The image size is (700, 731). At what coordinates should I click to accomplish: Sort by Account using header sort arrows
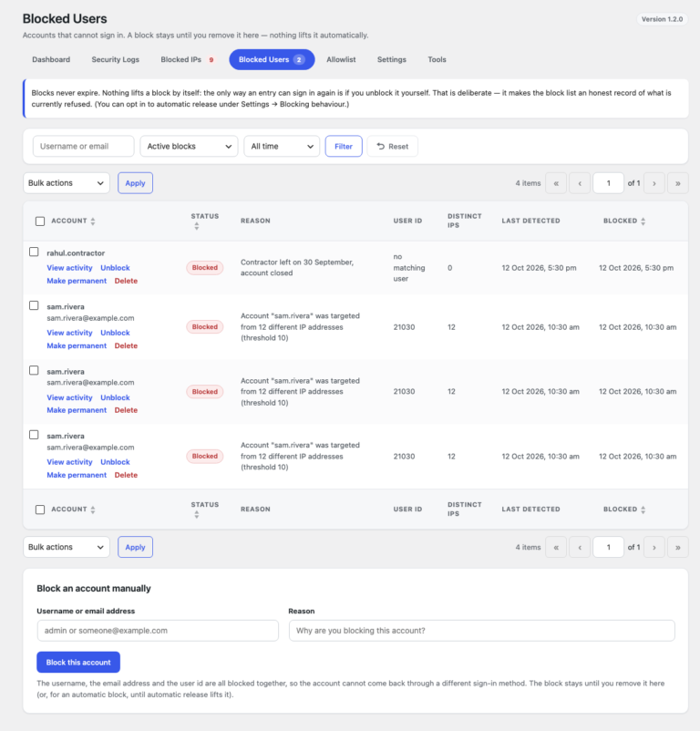click(93, 221)
